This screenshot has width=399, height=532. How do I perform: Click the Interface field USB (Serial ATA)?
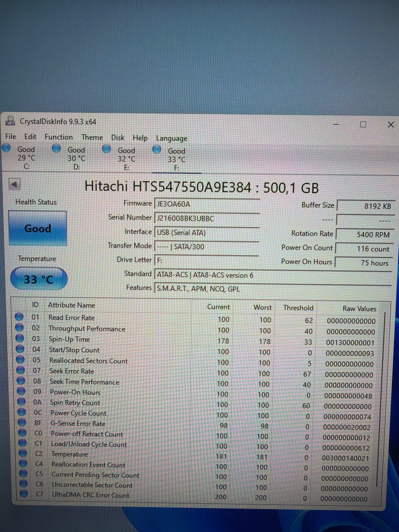pyautogui.click(x=207, y=233)
